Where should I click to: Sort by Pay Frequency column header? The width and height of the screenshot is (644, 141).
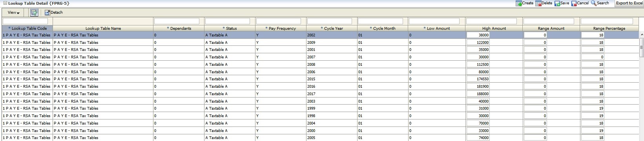(281, 29)
